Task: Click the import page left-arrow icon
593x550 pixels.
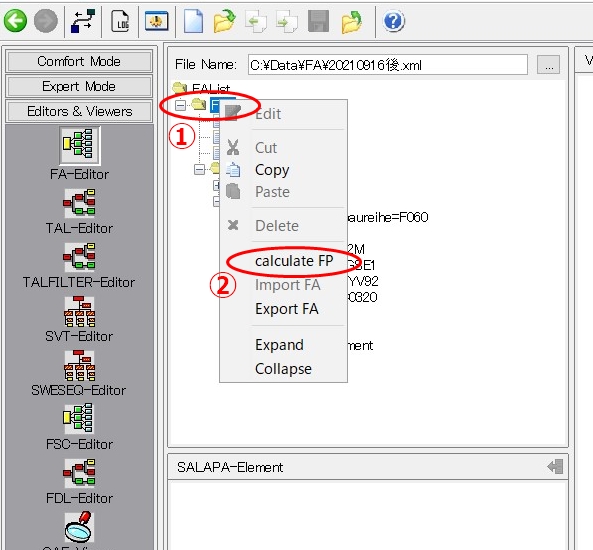Action: point(256,21)
